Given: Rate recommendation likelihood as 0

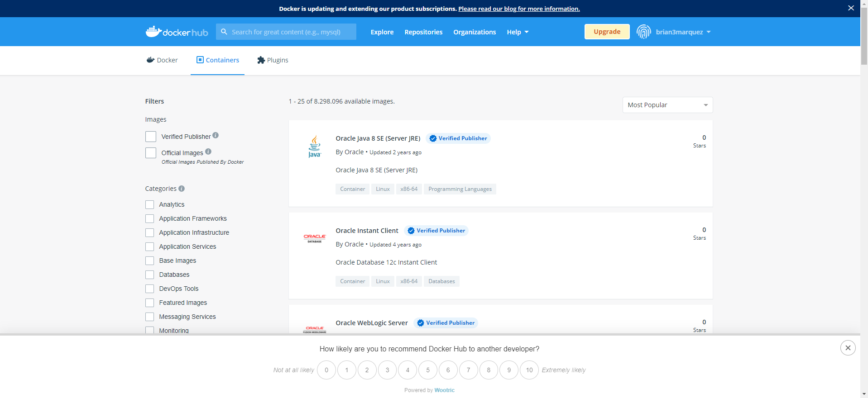Looking at the screenshot, I should [326, 370].
